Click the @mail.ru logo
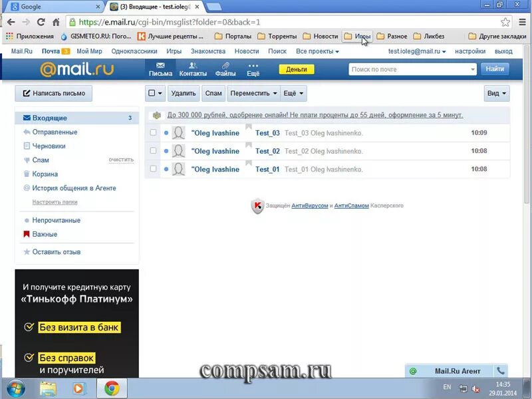The image size is (532, 399). coord(77,69)
